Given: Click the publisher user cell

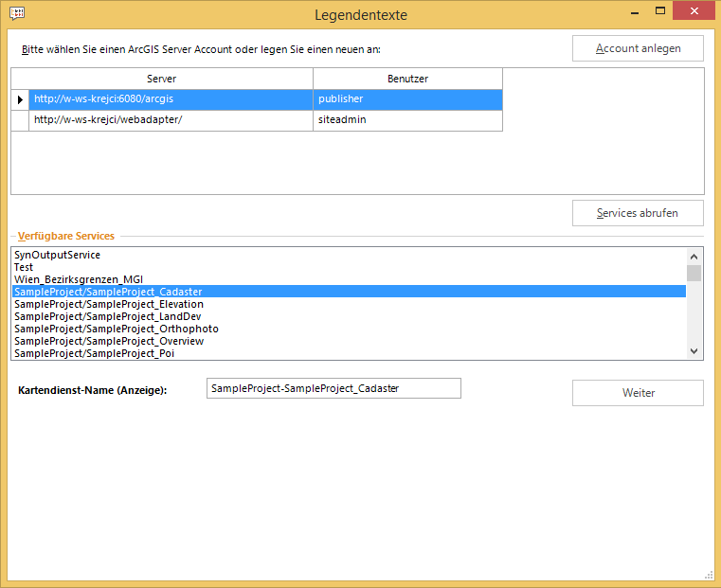Looking at the screenshot, I should pos(407,99).
